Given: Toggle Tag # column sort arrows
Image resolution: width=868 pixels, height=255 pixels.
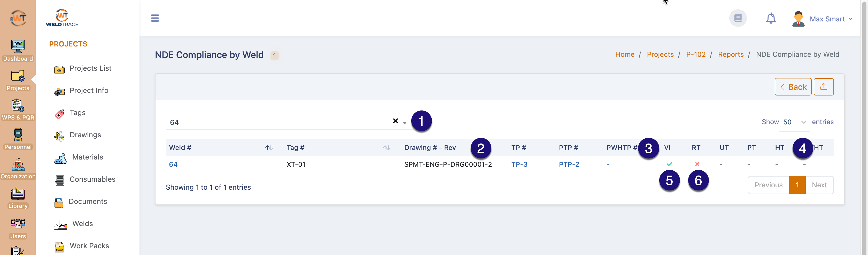Looking at the screenshot, I should (x=386, y=148).
